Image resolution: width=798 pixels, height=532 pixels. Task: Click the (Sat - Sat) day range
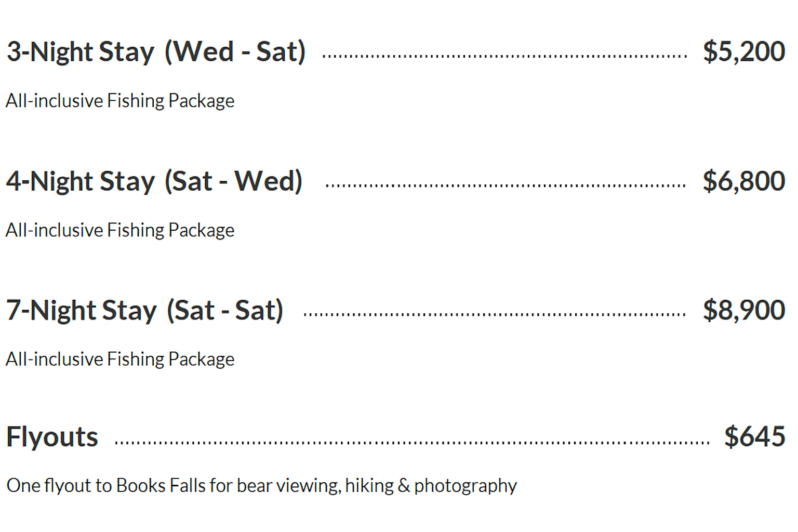point(225,311)
